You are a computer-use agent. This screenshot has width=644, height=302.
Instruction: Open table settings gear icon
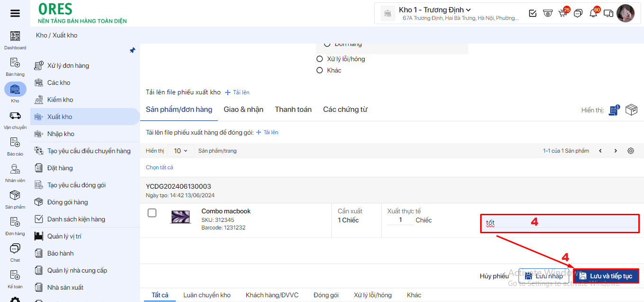tap(631, 151)
